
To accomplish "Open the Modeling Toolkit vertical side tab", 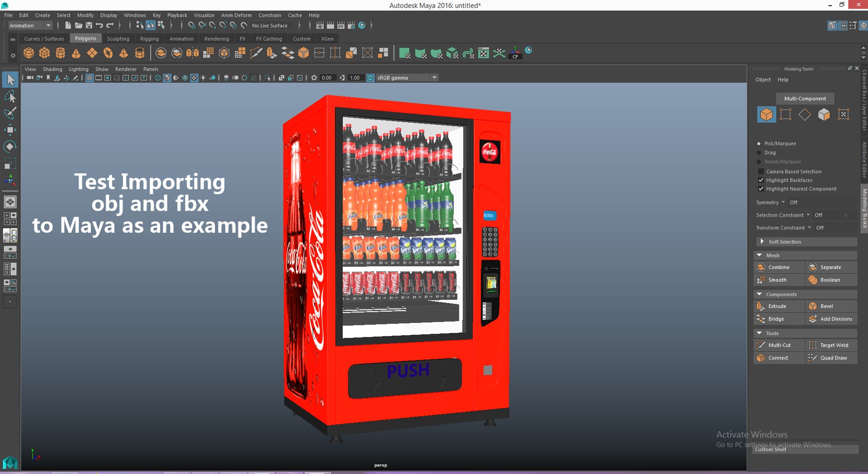I will [864, 209].
